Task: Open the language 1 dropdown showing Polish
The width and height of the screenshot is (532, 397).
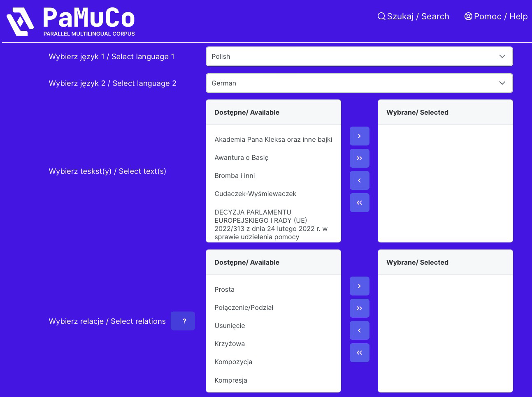Action: tap(359, 56)
